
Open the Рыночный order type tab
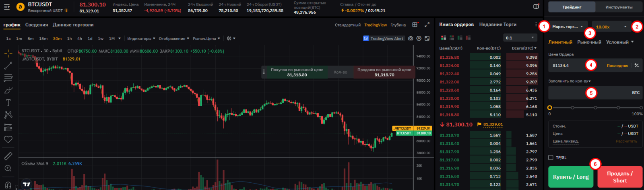pyautogui.click(x=589, y=42)
